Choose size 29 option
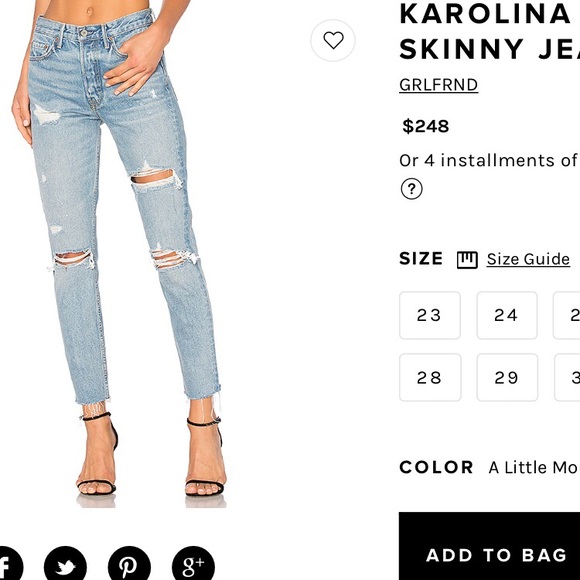580x580 pixels. 507,377
